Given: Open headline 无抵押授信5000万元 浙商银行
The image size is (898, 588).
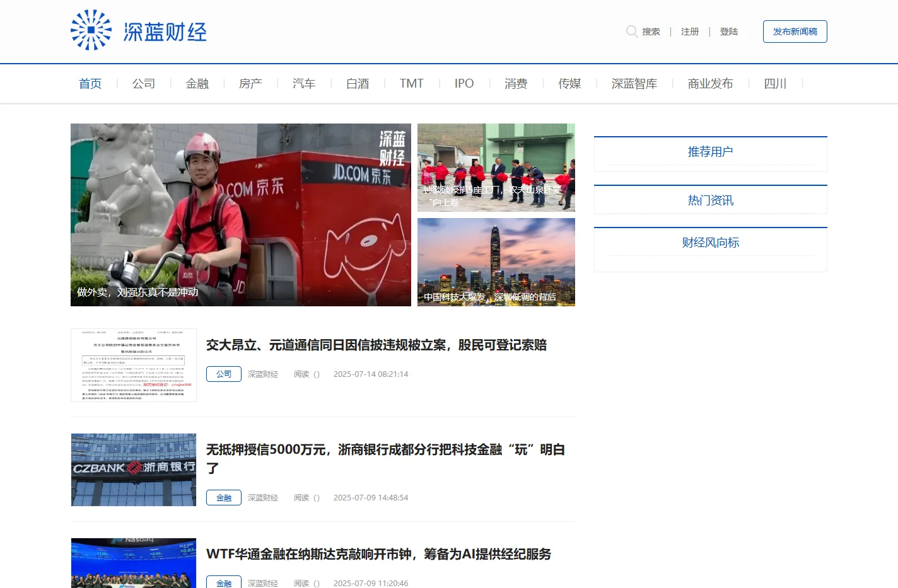Looking at the screenshot, I should [x=385, y=459].
